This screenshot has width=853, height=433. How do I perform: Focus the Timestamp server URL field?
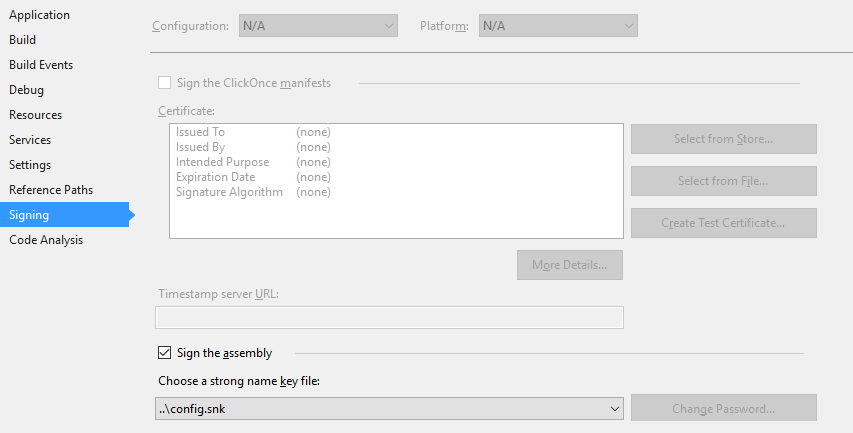pyautogui.click(x=390, y=318)
